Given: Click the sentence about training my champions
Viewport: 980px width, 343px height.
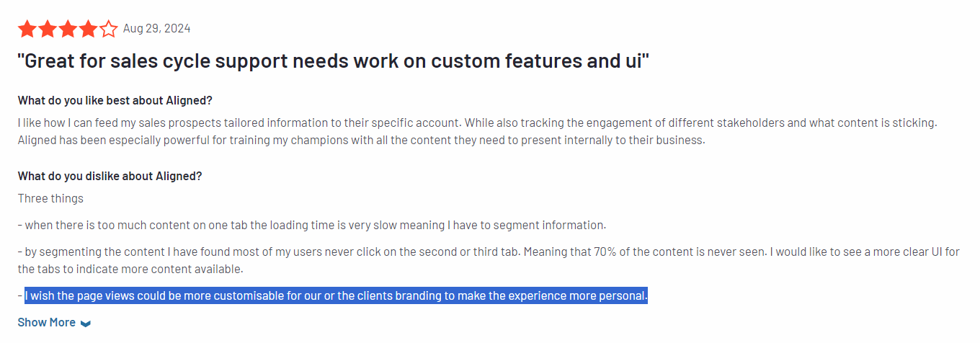Looking at the screenshot, I should [361, 140].
